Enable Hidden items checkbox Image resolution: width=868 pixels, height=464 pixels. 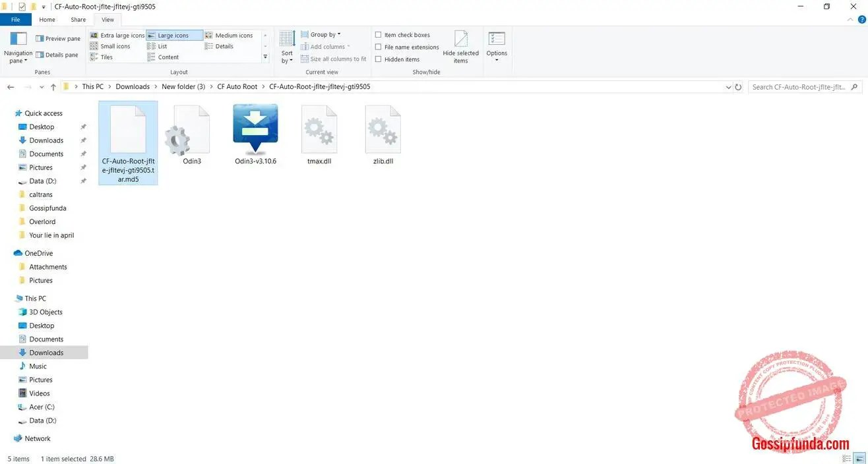pyautogui.click(x=397, y=59)
